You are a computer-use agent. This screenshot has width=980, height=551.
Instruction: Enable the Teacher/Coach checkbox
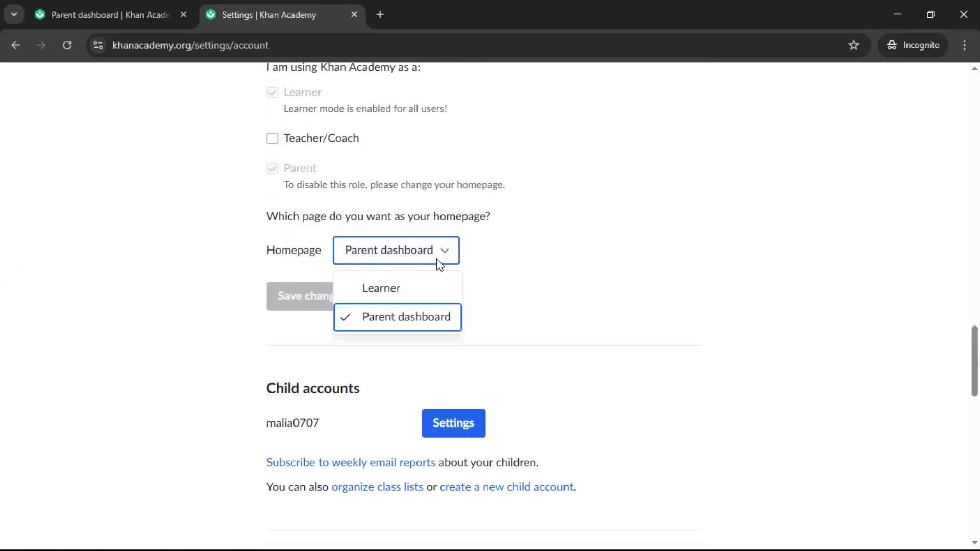[x=273, y=138]
